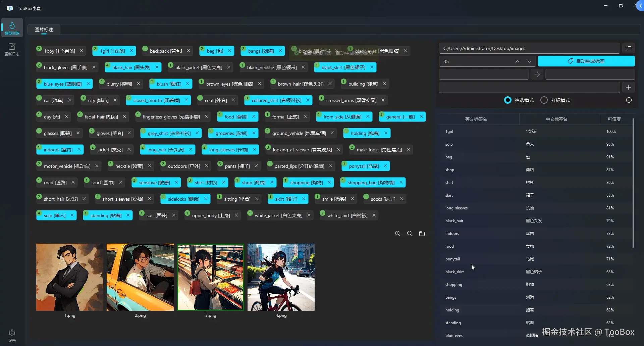The width and height of the screenshot is (644, 346).
Task: Click the plus button to add tag
Action: [628, 87]
